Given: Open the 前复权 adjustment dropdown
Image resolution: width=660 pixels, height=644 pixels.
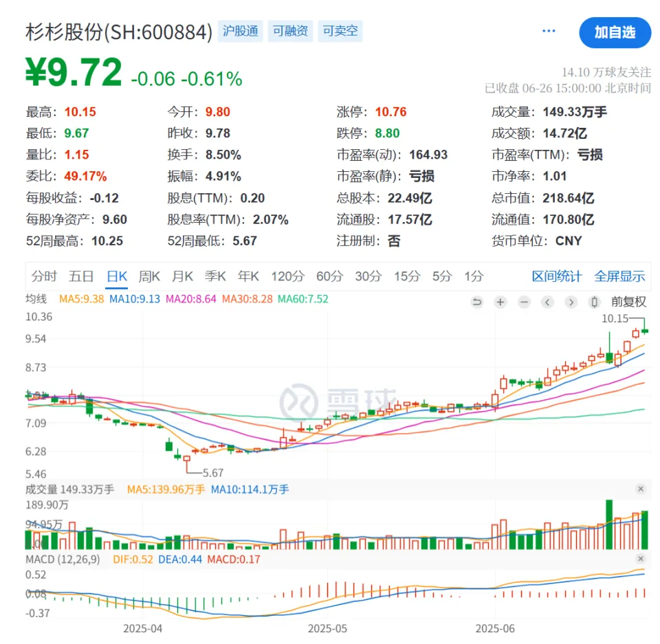Looking at the screenshot, I should tap(628, 302).
